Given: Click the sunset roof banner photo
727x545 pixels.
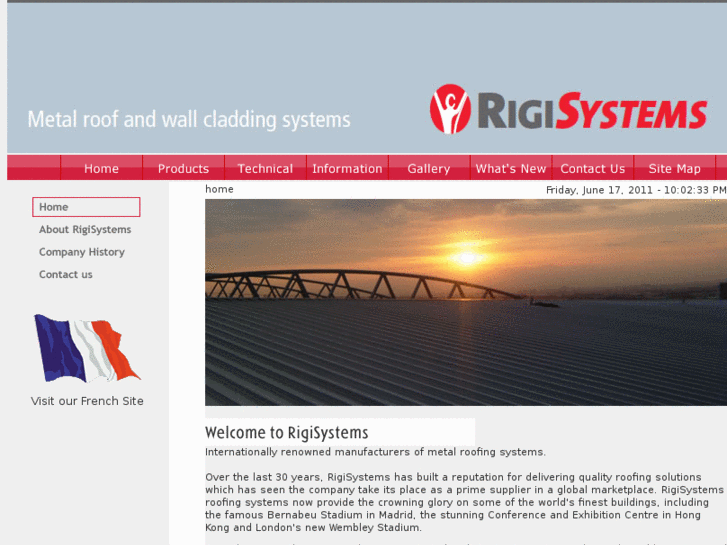Looking at the screenshot, I should coord(466,302).
